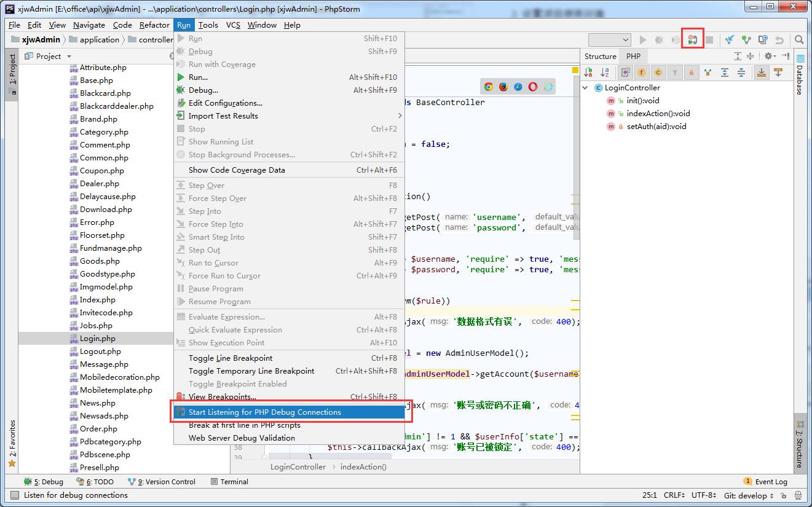This screenshot has height=507, width=812.
Task: Change CRLF line separator in status bar
Action: pyautogui.click(x=675, y=495)
